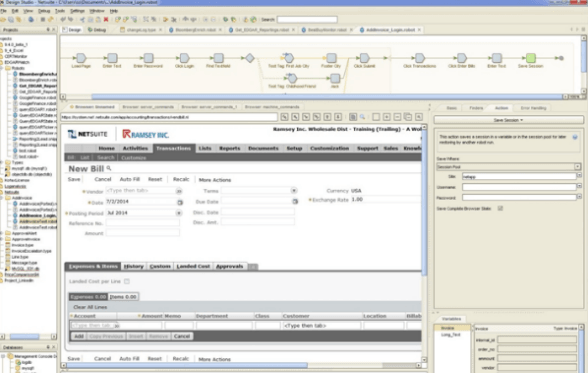Click the browser view horizontal scrollbar
This screenshot has width=588, height=373.
click(187, 365)
